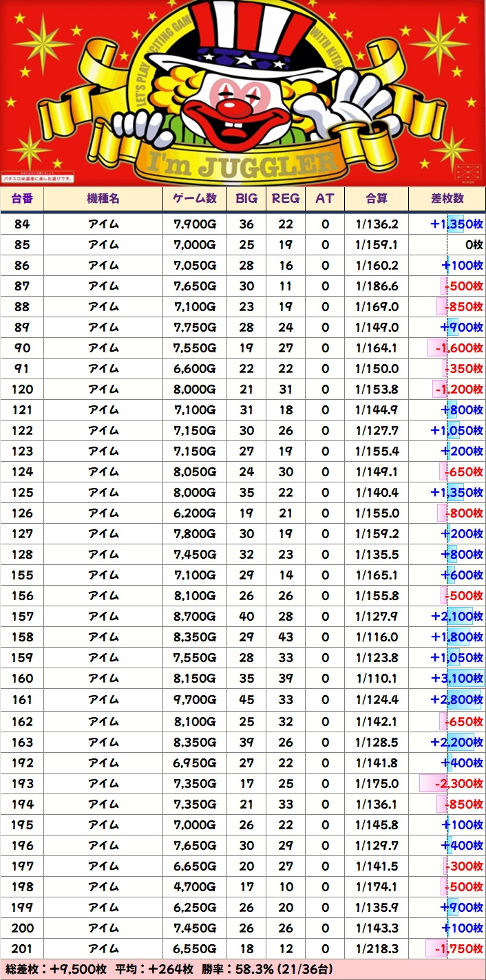486x980 pixels.
Task: Select machine number 86 cell
Action: coord(21,266)
